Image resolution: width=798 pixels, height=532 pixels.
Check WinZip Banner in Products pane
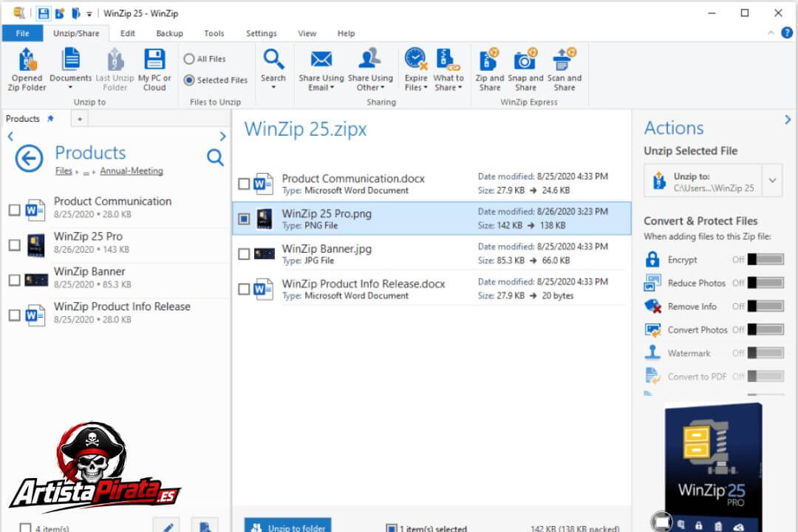15,280
